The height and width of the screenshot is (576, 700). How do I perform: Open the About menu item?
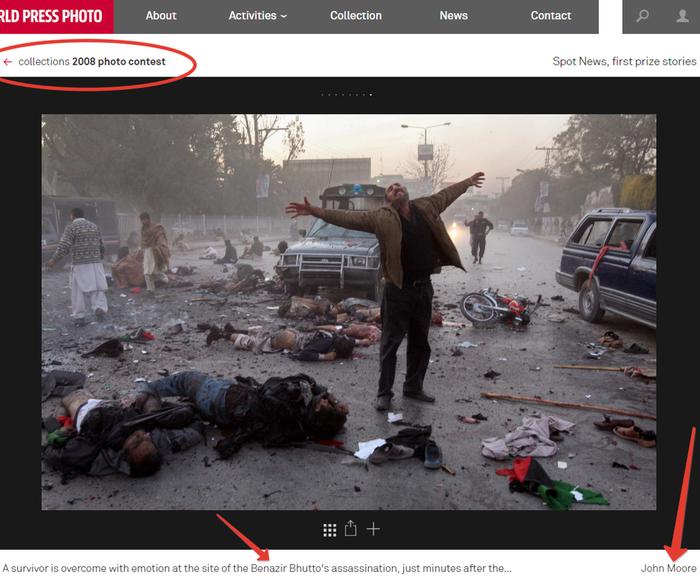coord(161,16)
